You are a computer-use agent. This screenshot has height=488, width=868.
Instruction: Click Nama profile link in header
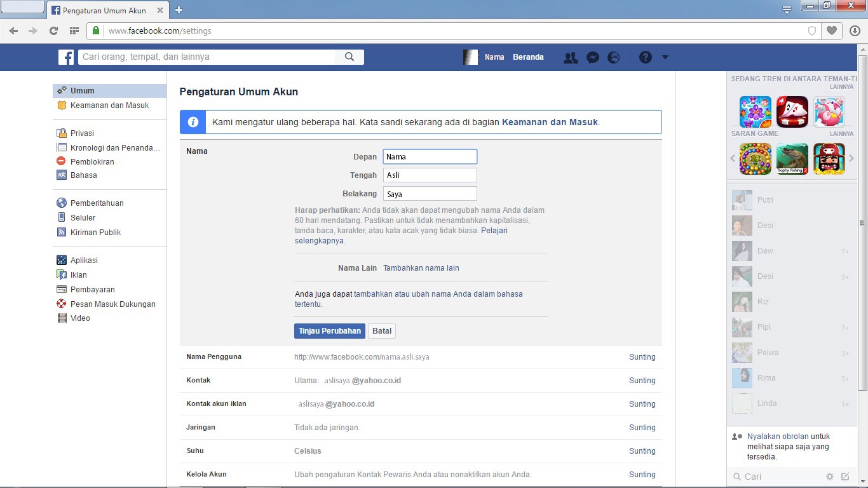point(494,57)
